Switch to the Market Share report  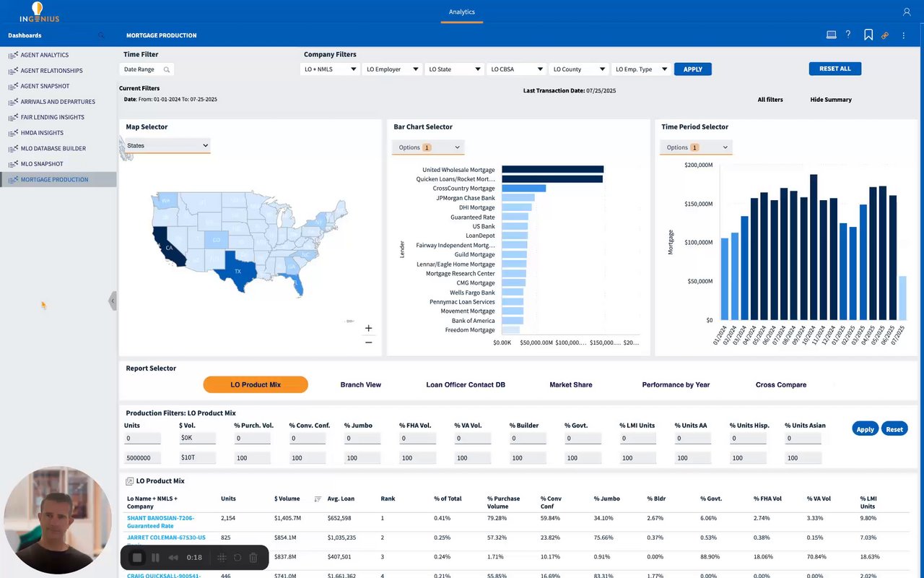click(571, 385)
